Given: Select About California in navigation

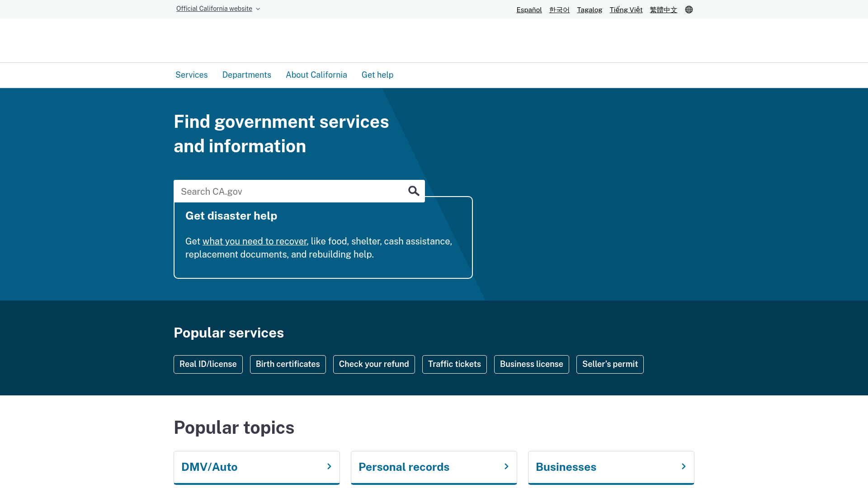Looking at the screenshot, I should pyautogui.click(x=316, y=75).
